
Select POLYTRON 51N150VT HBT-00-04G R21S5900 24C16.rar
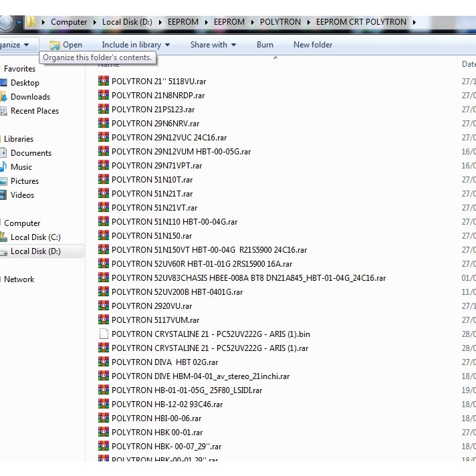tap(209, 249)
